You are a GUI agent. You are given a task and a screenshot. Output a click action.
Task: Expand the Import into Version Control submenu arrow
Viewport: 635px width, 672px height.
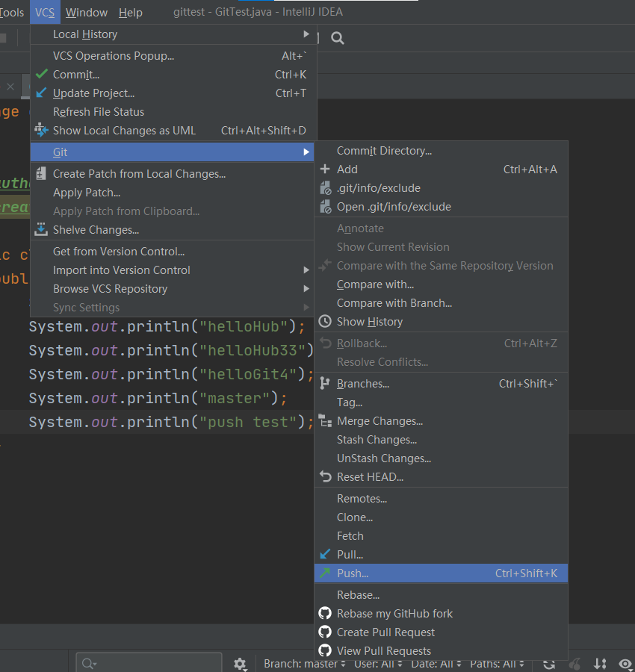[306, 270]
